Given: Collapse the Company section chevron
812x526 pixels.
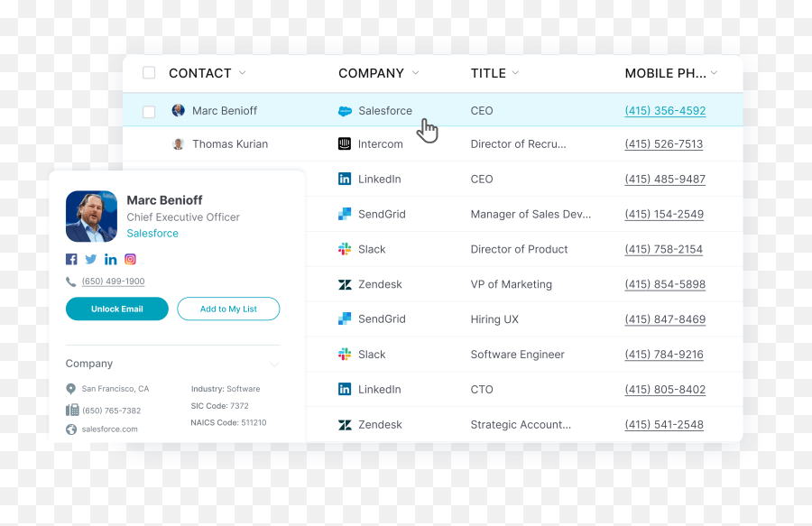Looking at the screenshot, I should click(274, 365).
